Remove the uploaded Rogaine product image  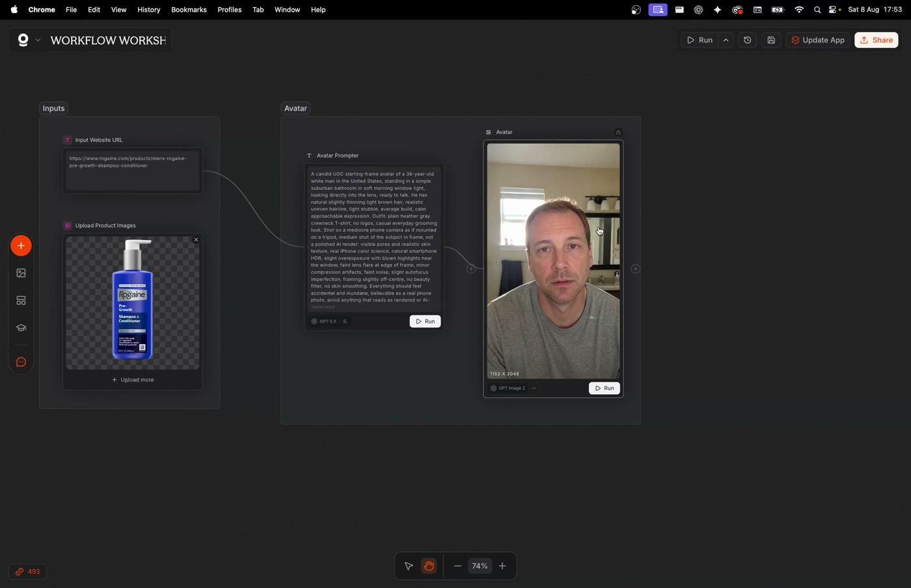coord(196,240)
